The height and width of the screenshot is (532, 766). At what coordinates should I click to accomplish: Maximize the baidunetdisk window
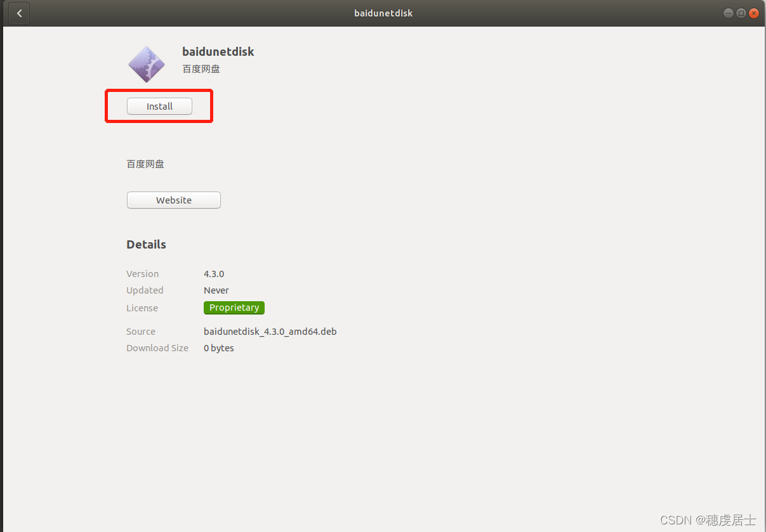pos(741,13)
